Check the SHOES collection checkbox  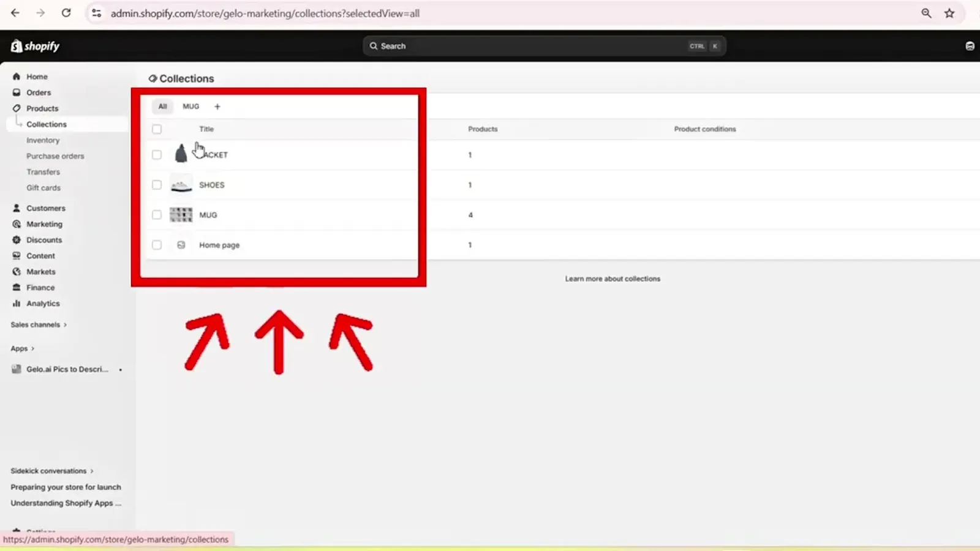coord(157,185)
